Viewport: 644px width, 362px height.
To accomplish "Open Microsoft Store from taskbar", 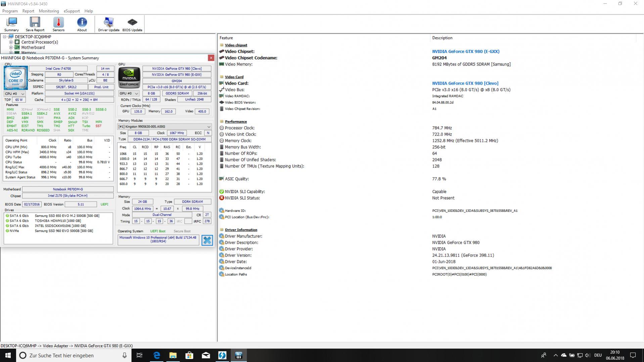I will click(x=189, y=355).
